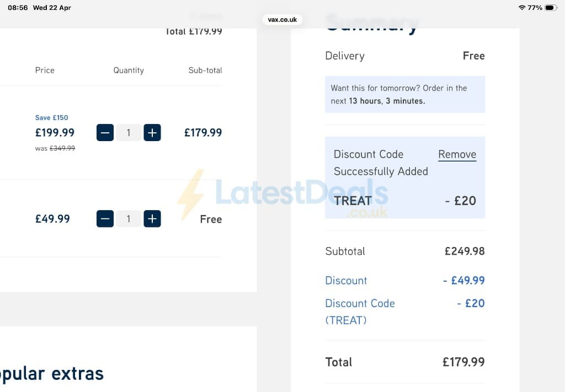Tap the Total £179.99 amount in summary
This screenshot has width=565, height=392.
click(463, 362)
